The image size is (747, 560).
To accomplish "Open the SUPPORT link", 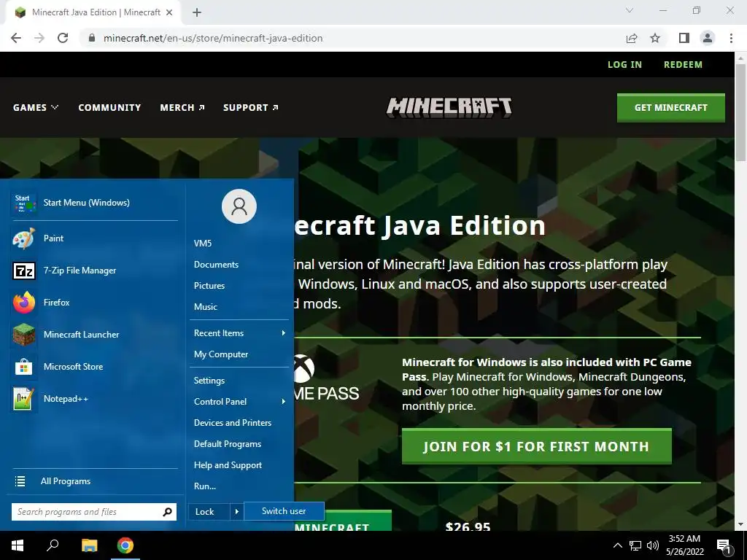I will click(x=251, y=108).
